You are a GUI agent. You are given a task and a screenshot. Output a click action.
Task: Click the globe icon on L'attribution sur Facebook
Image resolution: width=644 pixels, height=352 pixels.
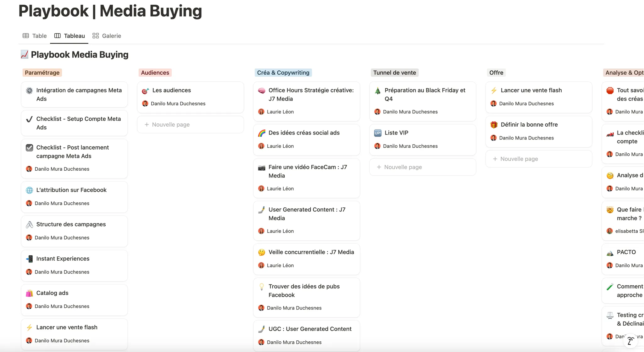point(29,190)
